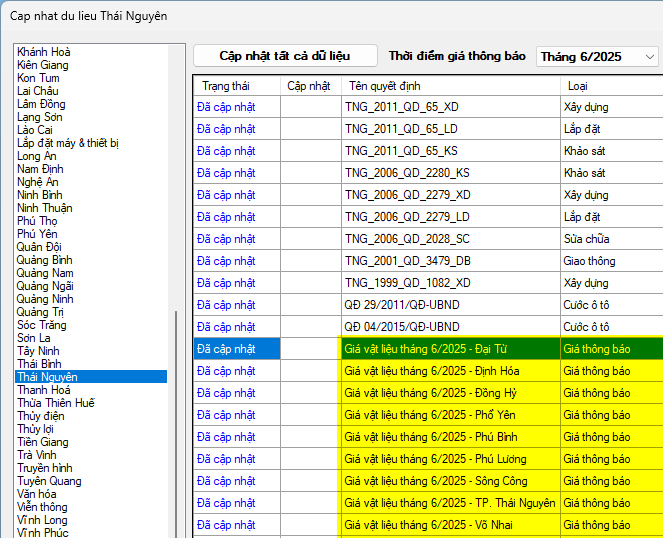The image size is (663, 538).
Task: Choose 'Kon Tum' from the list
Action: 38,78
